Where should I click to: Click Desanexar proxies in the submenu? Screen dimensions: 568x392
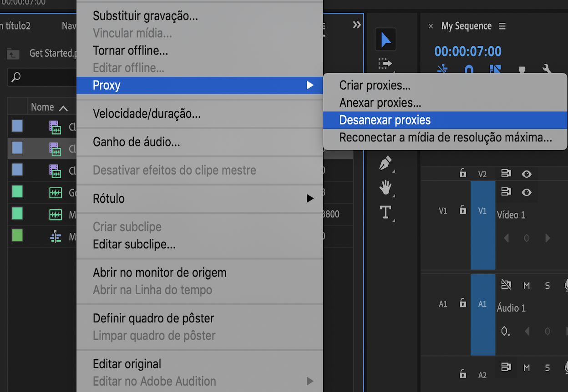point(385,120)
